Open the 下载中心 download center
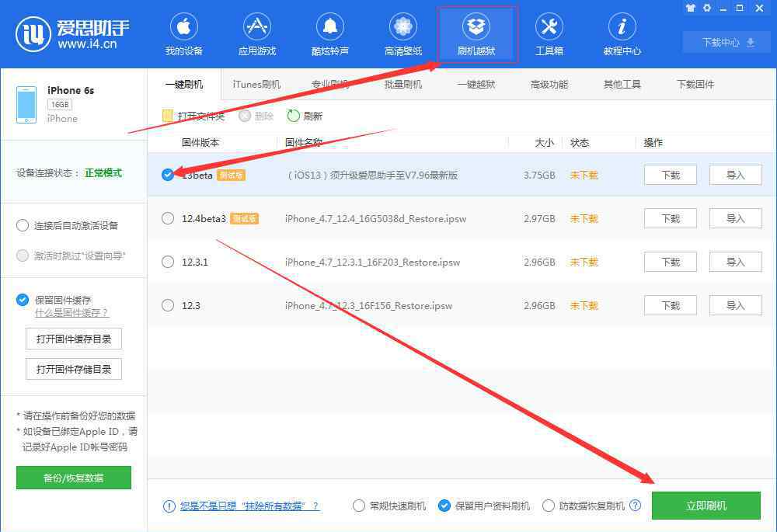The width and height of the screenshot is (777, 532). point(728,42)
